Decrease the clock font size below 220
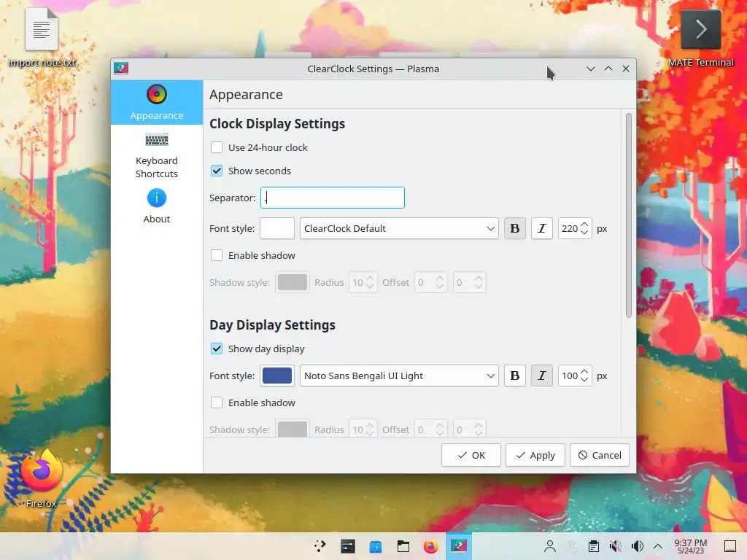 [584, 233]
